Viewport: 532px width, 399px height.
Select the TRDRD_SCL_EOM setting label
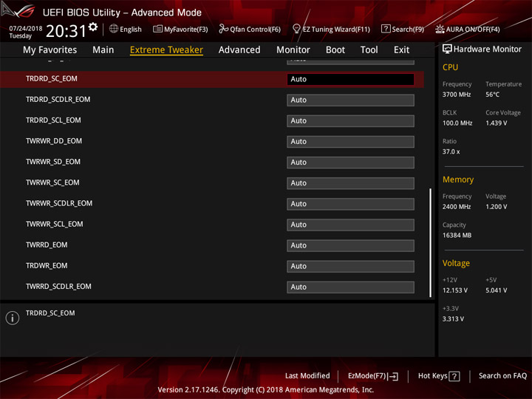pos(53,120)
